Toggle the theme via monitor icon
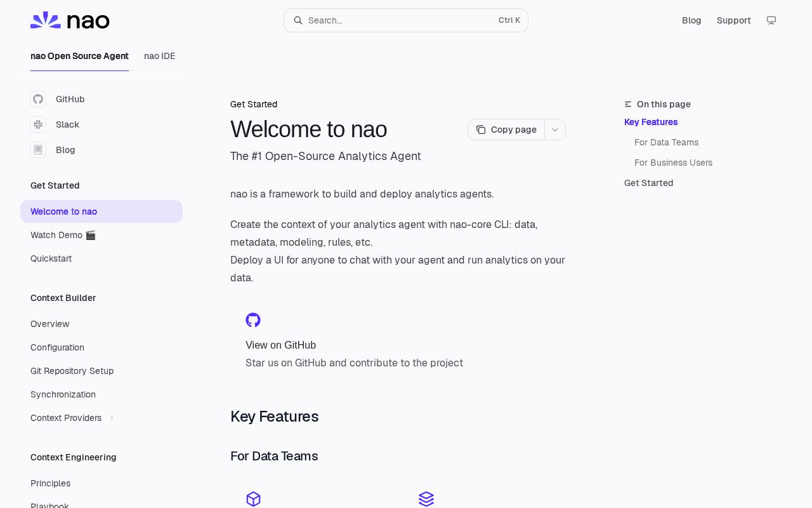Viewport: 812px width, 508px height. [771, 20]
